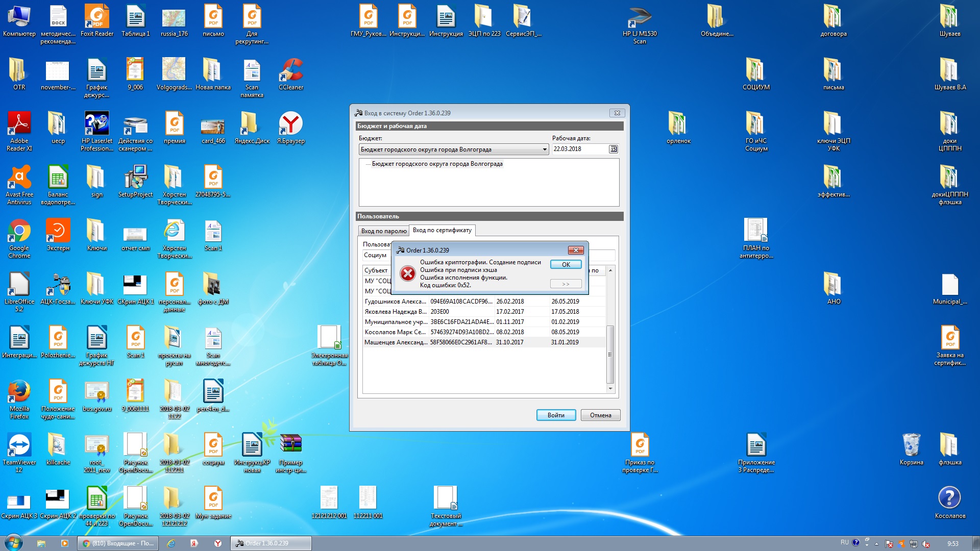Select the Вход по сертификату tab
980x551 pixels.
pos(442,230)
